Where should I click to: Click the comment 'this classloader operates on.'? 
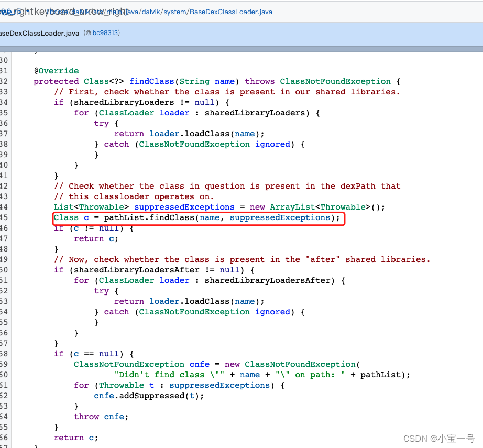(134, 196)
